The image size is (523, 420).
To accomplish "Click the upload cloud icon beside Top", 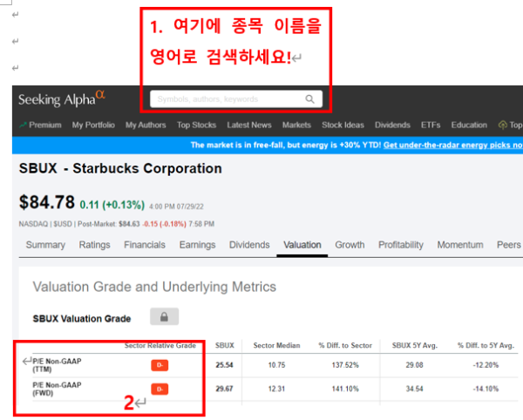I will (x=502, y=125).
